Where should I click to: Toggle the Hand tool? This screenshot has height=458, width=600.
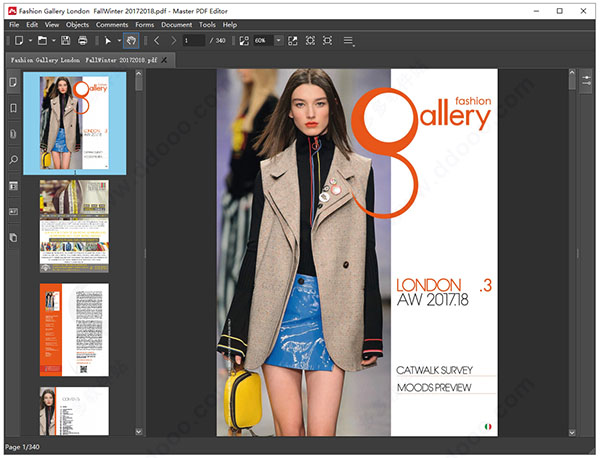pos(131,41)
